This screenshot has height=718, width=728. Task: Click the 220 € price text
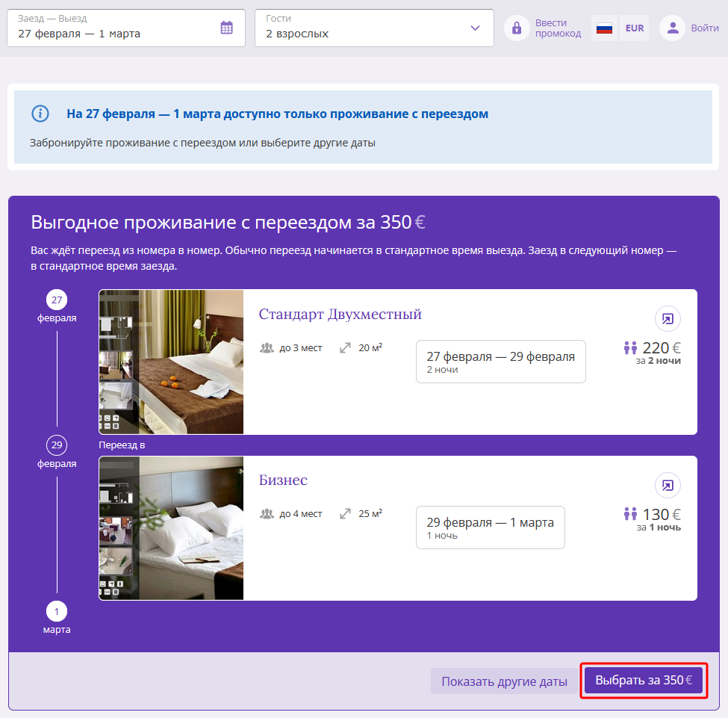[662, 347]
